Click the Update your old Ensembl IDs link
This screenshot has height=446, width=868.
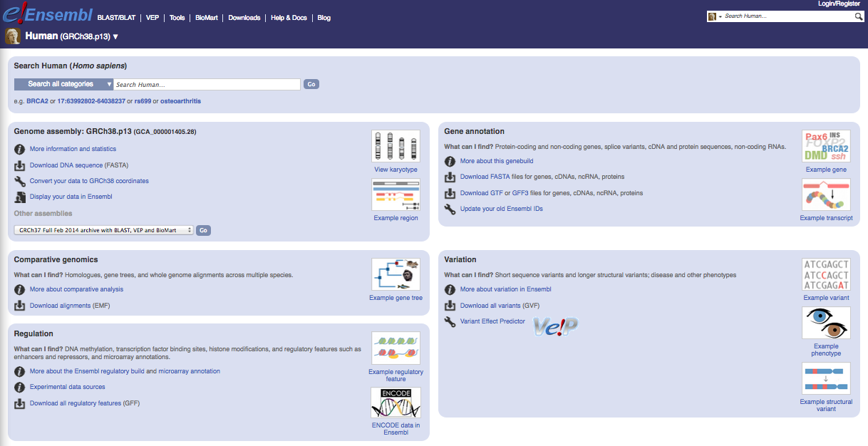tap(500, 209)
